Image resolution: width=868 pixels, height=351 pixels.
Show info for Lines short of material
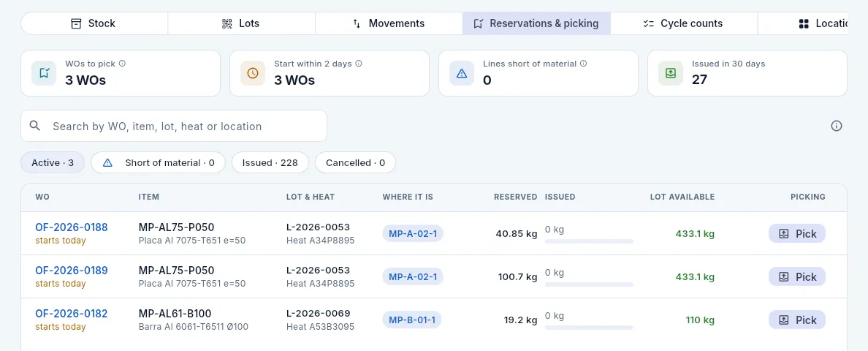point(584,64)
